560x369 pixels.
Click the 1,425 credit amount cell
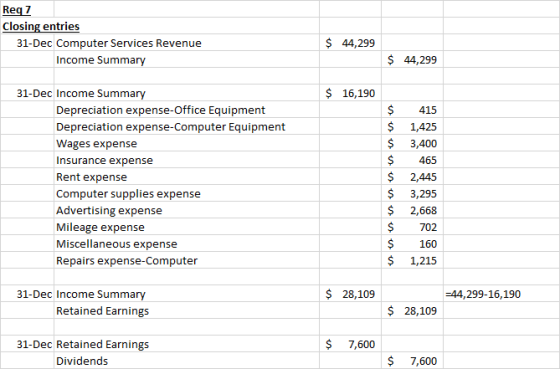412,127
